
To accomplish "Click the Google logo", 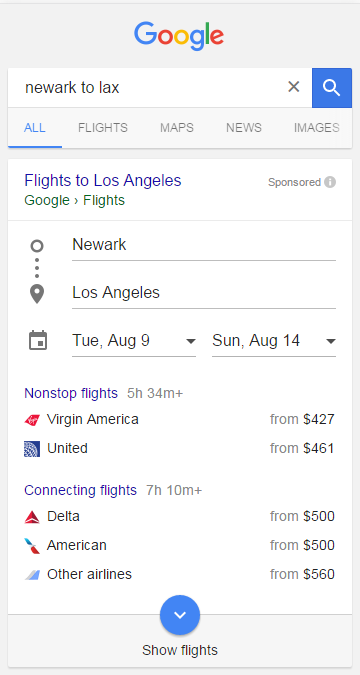I will (179, 36).
